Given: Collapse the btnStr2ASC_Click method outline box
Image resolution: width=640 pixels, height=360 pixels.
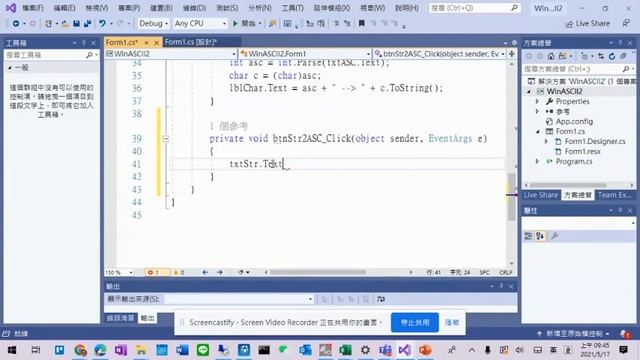Looking at the screenshot, I should click(165, 139).
